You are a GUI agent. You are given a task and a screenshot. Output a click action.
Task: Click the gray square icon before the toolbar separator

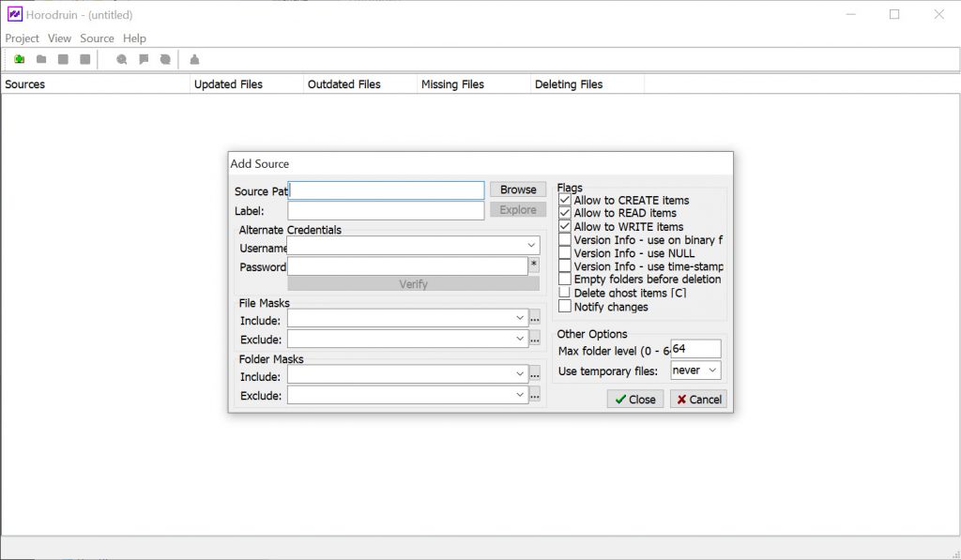(85, 59)
